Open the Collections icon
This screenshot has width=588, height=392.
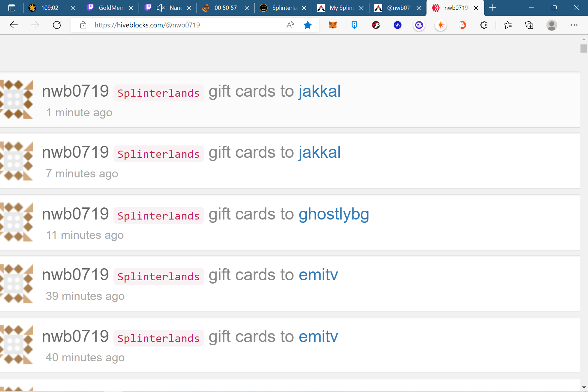pos(529,25)
